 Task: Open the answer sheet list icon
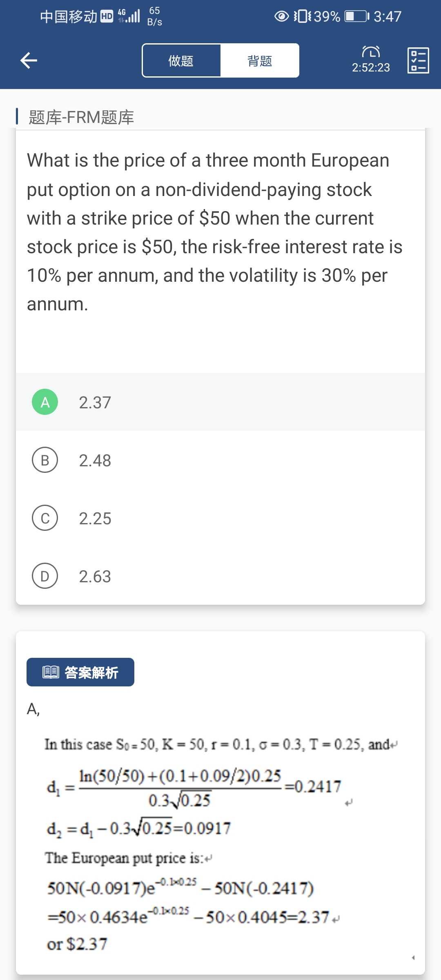tap(418, 60)
